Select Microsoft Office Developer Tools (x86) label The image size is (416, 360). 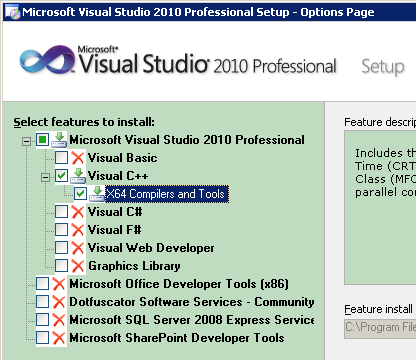pos(179,284)
